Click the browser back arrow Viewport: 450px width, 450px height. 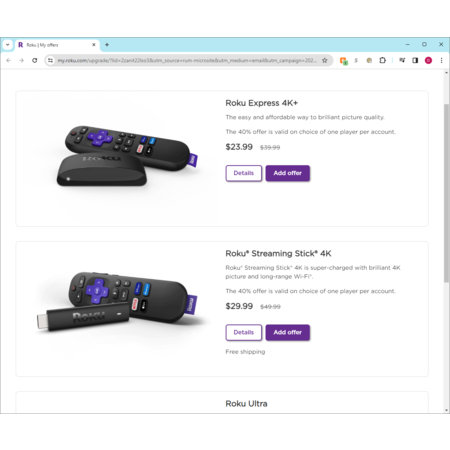click(9, 60)
